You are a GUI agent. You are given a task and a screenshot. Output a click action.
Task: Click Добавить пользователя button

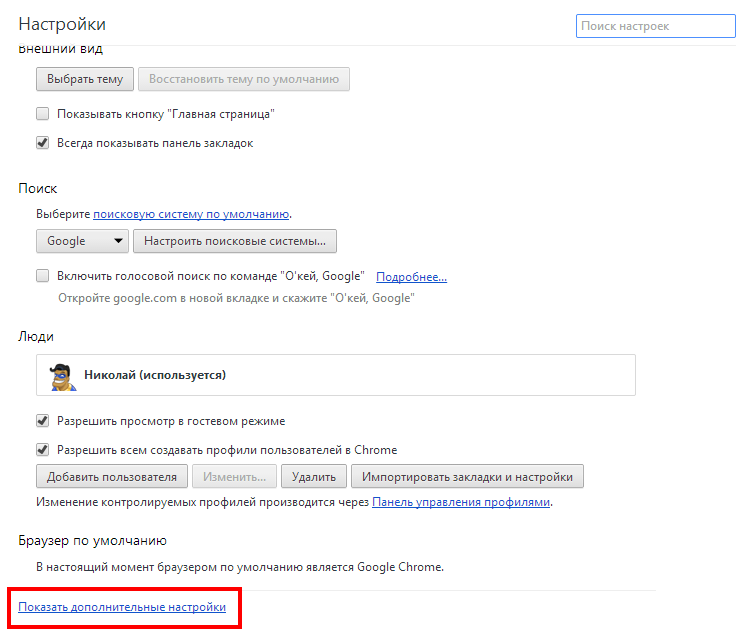point(112,477)
